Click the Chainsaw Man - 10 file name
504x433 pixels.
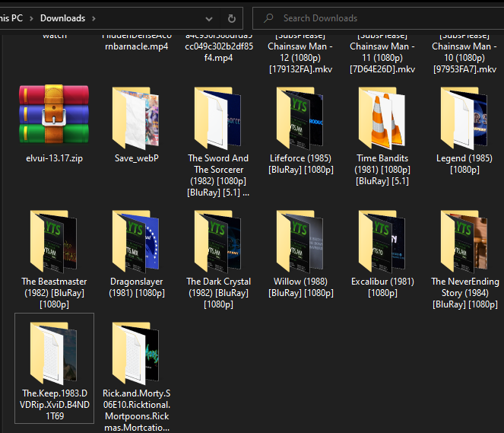464,52
